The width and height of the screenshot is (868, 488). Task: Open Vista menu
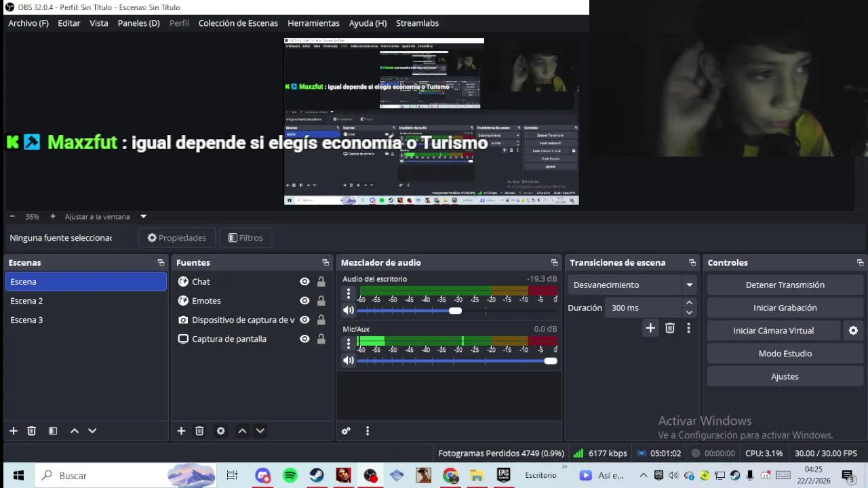99,23
